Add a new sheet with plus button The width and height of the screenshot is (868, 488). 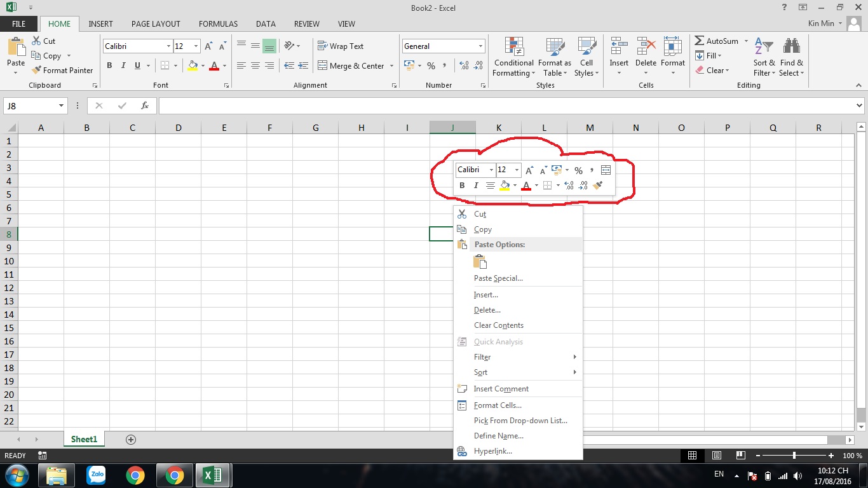131,440
